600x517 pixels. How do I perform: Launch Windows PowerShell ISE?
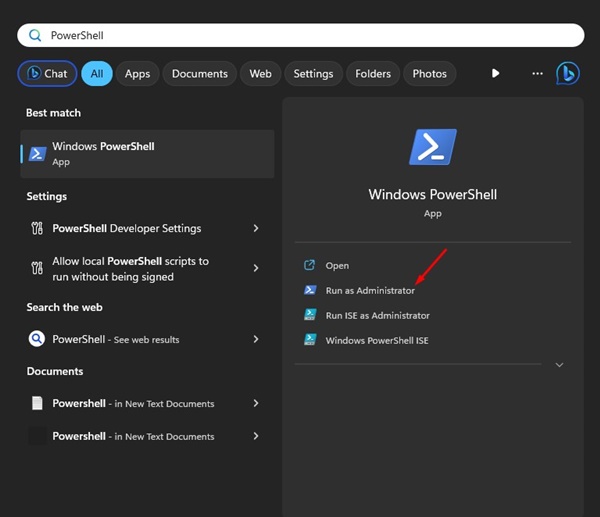click(x=377, y=341)
